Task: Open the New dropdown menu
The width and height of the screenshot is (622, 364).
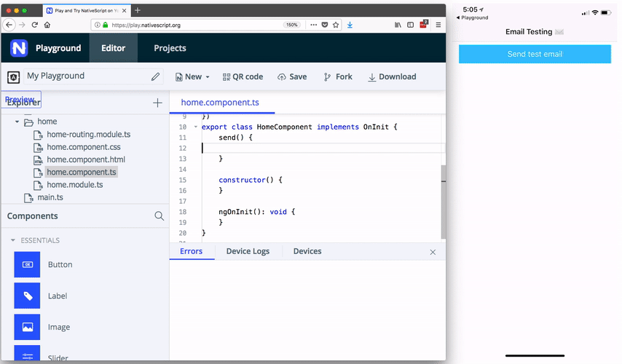Action: [x=193, y=76]
